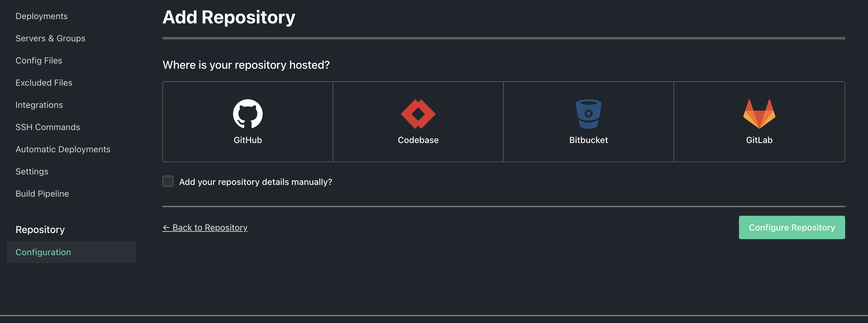Select GitLab as the repository host
This screenshot has width=868, height=323.
(x=759, y=122)
